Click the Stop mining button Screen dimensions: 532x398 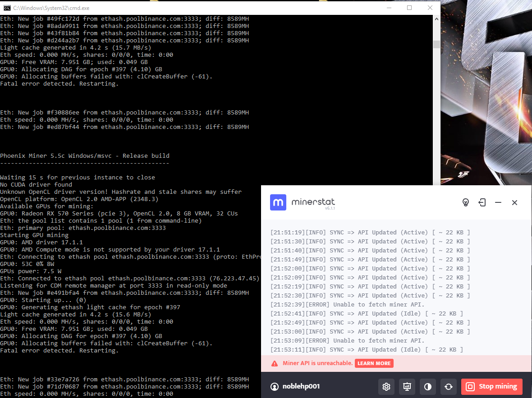491,386
